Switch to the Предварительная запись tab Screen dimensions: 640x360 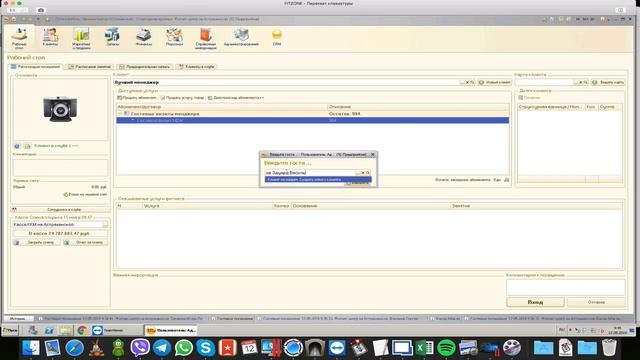(x=144, y=67)
